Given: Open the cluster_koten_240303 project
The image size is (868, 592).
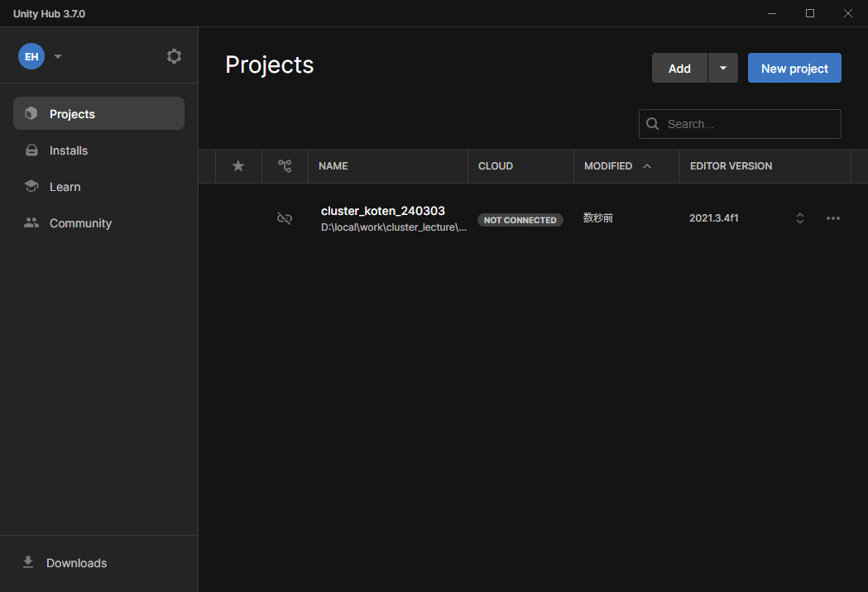Looking at the screenshot, I should tap(383, 211).
